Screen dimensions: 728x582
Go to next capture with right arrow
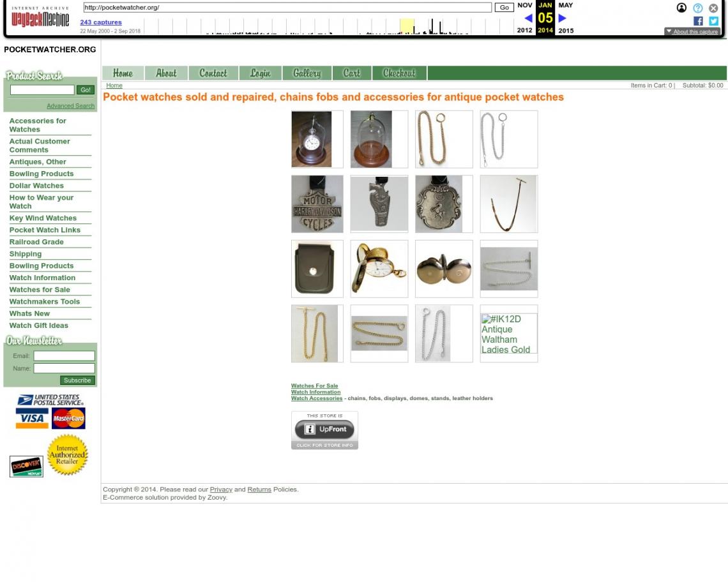[x=563, y=19]
